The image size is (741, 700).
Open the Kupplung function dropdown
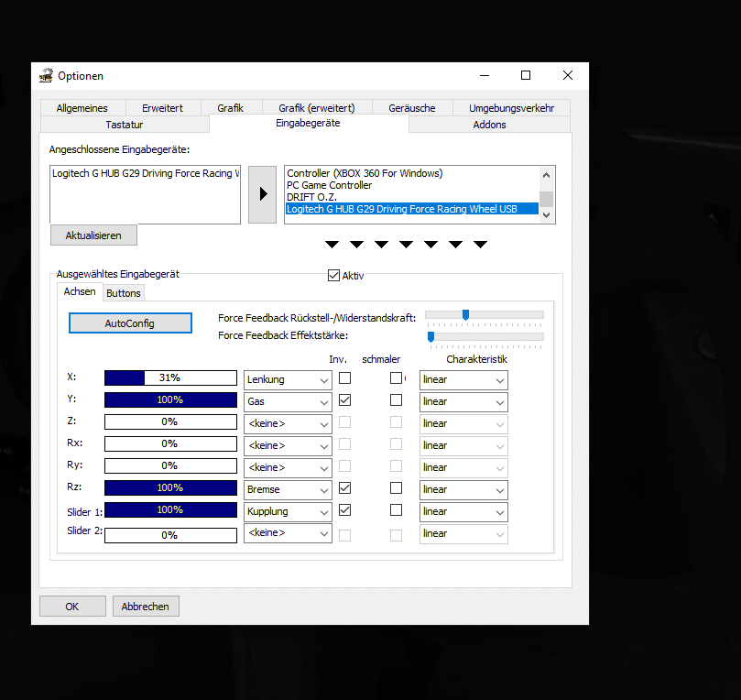[288, 511]
